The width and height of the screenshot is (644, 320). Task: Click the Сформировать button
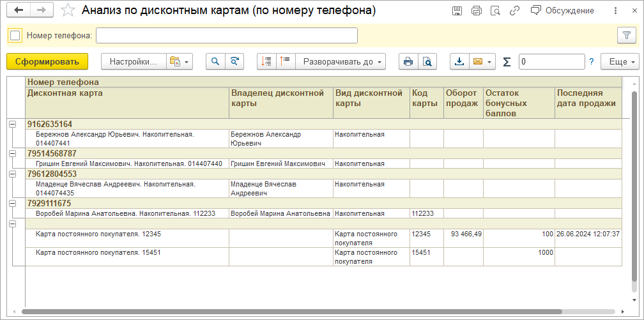[47, 61]
